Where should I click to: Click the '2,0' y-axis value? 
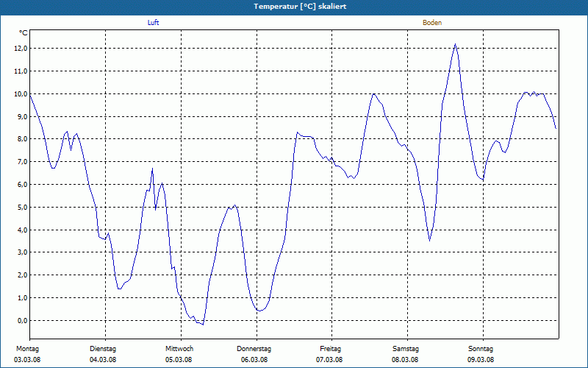pos(22,275)
